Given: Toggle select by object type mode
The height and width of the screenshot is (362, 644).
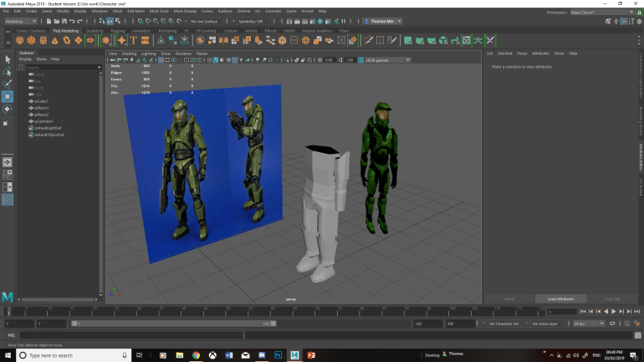Looking at the screenshot, I should tap(110, 22).
